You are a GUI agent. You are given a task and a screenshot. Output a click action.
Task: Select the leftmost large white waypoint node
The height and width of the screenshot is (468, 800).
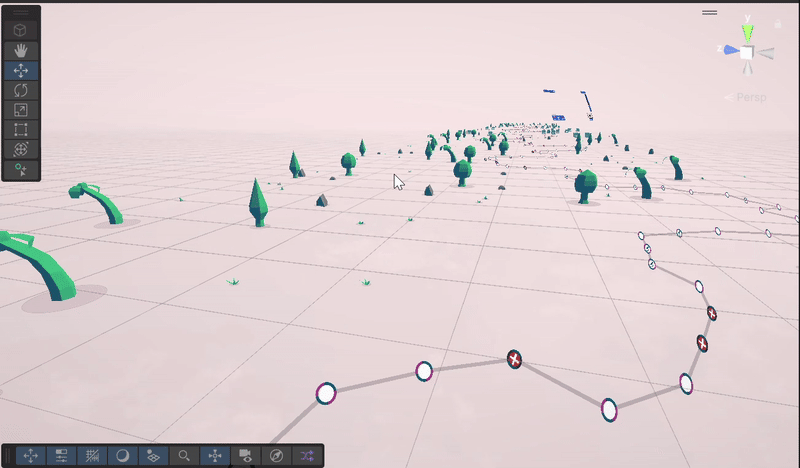click(x=326, y=393)
